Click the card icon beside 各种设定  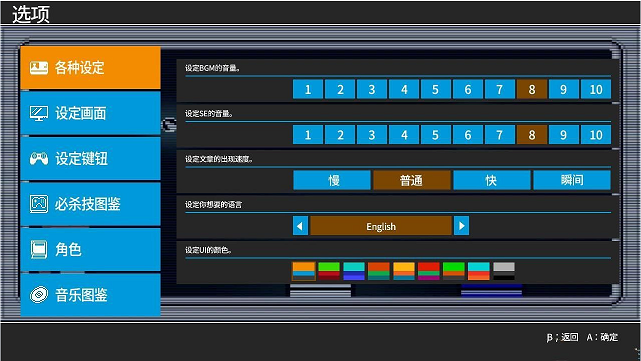(39, 68)
